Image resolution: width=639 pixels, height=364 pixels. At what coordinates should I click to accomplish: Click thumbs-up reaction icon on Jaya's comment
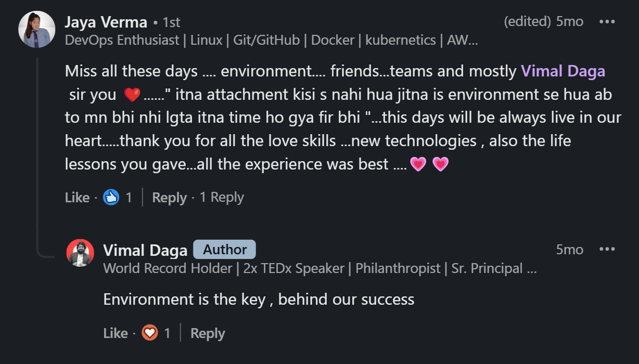[x=111, y=197]
